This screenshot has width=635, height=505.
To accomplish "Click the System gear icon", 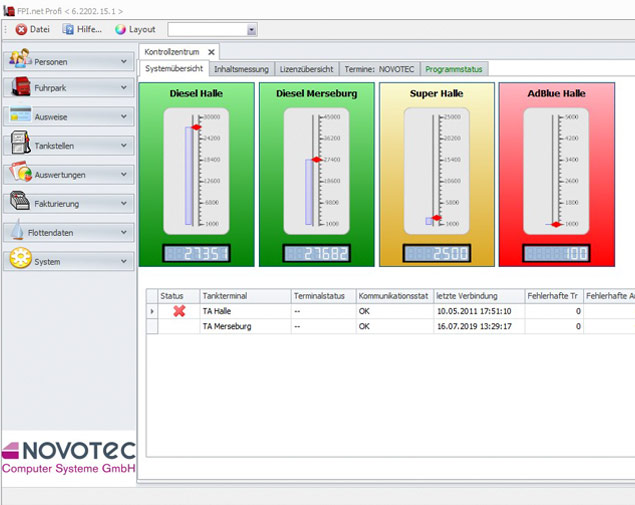I will (x=20, y=261).
